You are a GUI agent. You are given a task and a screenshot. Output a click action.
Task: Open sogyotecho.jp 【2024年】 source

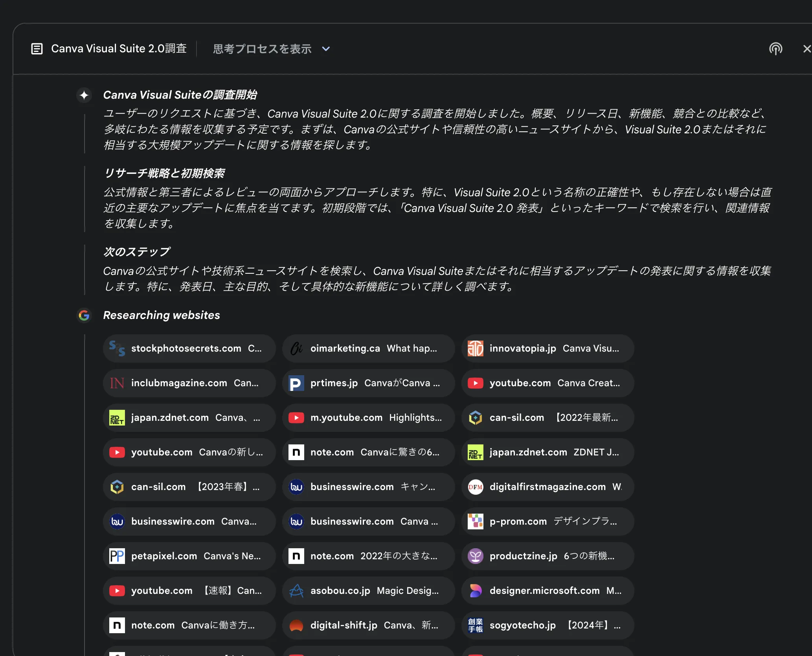point(548,625)
